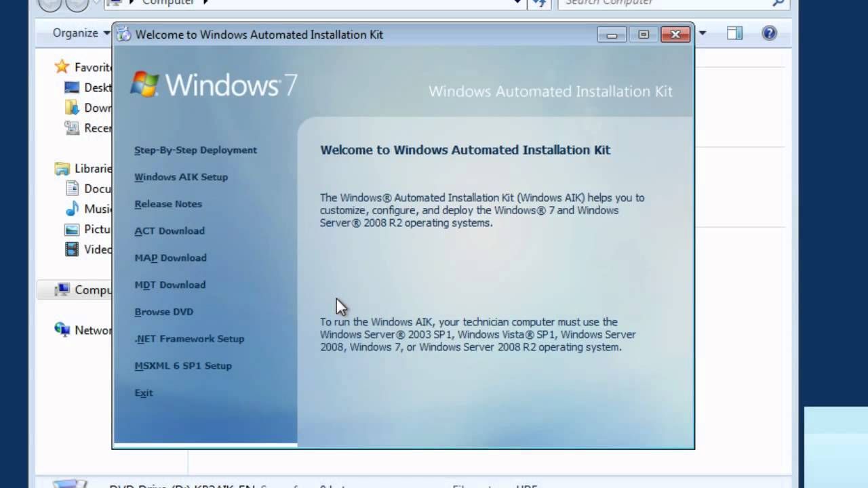Image resolution: width=868 pixels, height=488 pixels.
Task: Open Music library in Explorer sidebar
Action: click(88, 209)
